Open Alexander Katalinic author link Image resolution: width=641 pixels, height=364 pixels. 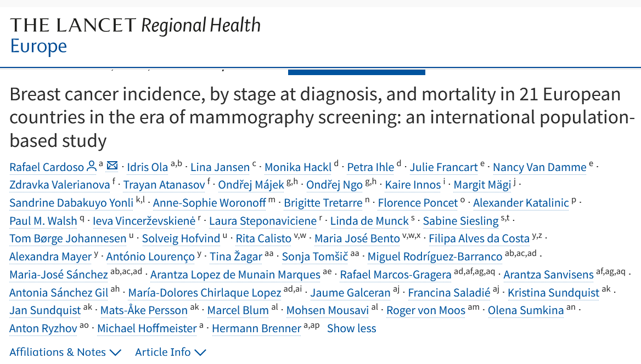pyautogui.click(x=521, y=203)
